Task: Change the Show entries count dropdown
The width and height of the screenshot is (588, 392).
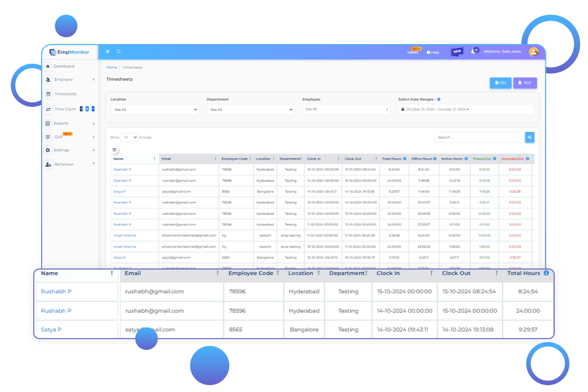Action: [129, 137]
